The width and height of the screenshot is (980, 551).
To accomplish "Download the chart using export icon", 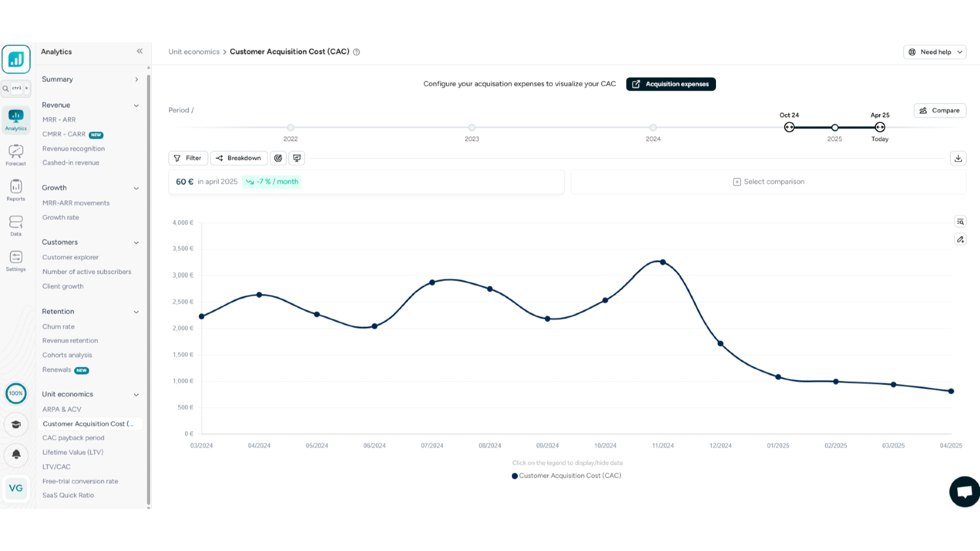I will 958,159.
